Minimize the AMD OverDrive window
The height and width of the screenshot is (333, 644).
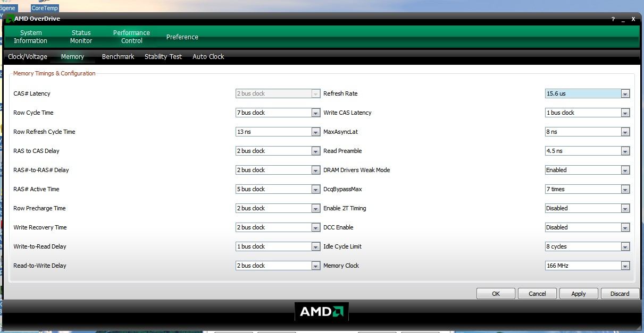(x=623, y=19)
